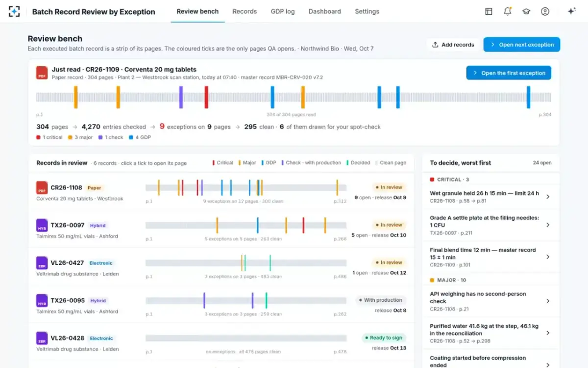This screenshot has width=588, height=368.
Task: Open the blue GDP tick in TX26-0097 strip
Action: [257, 225]
